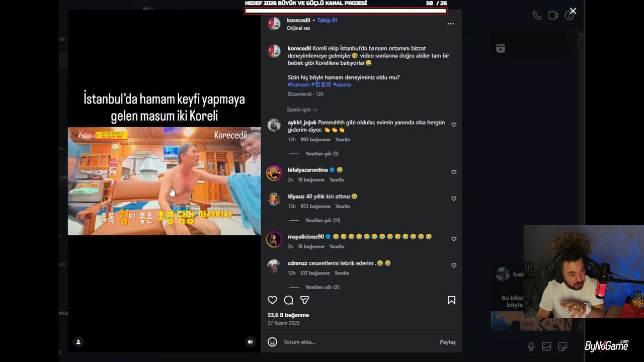This screenshot has height=362, width=644.
Task: Mute the reel with speaker icon
Action: [250, 342]
